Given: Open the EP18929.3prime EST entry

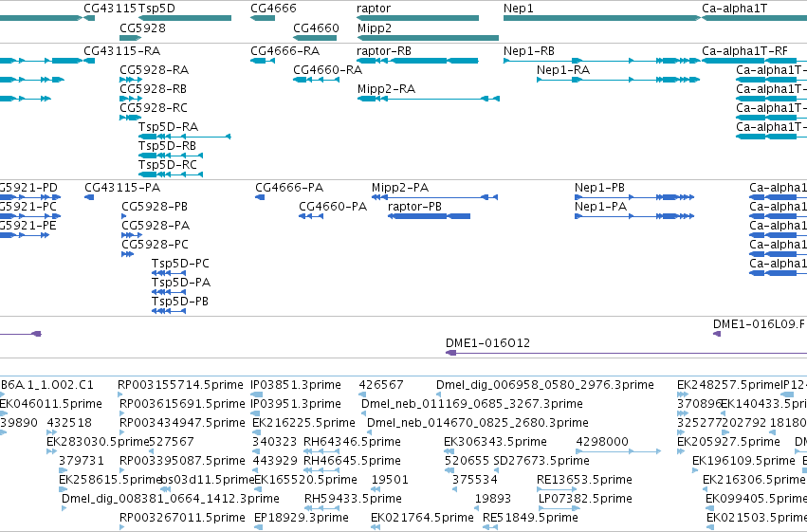Looking at the screenshot, I should (x=301, y=518).
